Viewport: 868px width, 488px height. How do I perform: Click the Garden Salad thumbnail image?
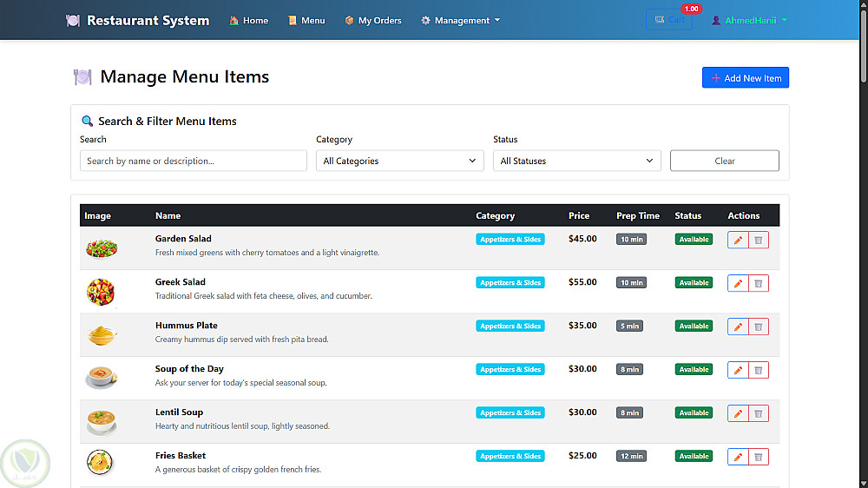point(102,248)
